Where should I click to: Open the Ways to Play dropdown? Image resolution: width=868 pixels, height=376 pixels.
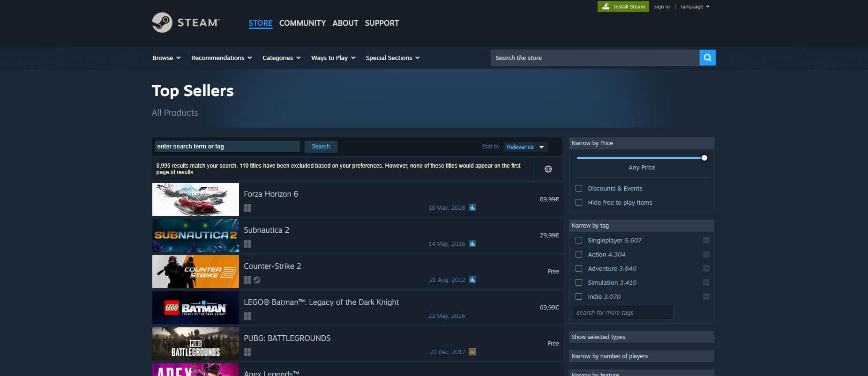333,58
